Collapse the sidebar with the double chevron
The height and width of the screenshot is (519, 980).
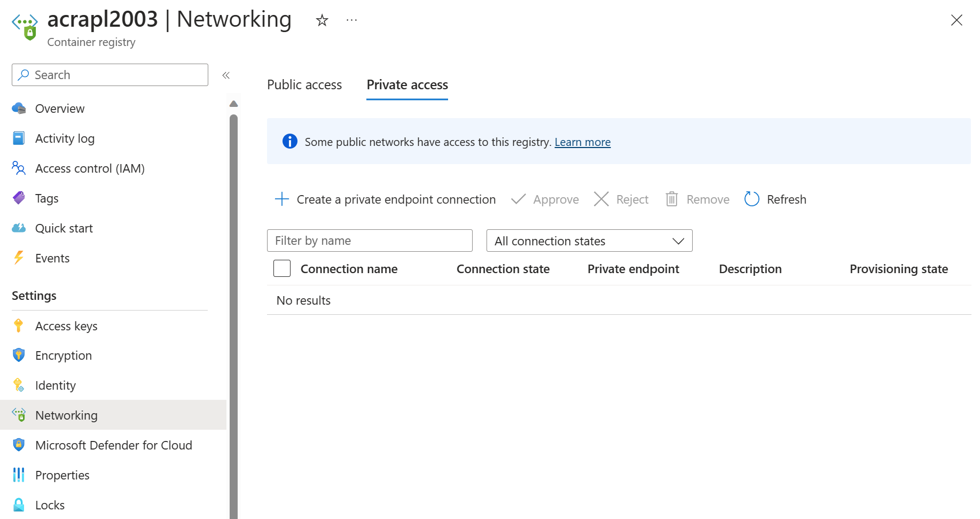click(x=225, y=75)
